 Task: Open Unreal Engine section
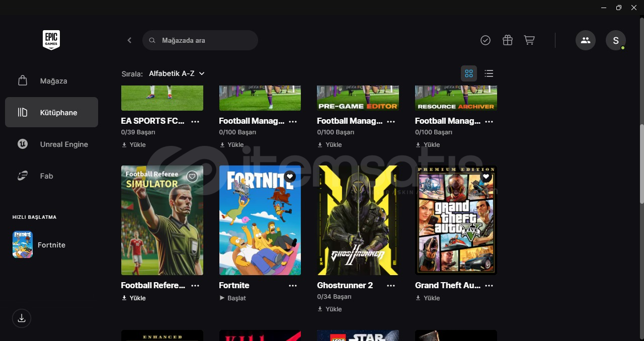click(51, 144)
